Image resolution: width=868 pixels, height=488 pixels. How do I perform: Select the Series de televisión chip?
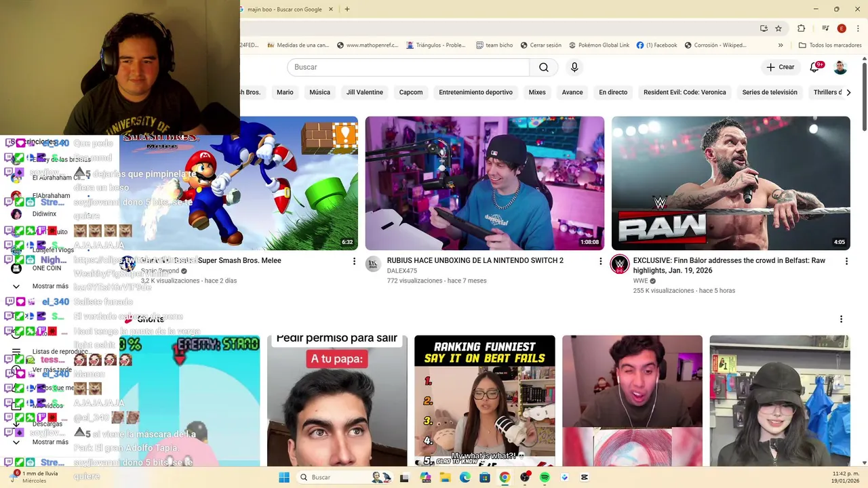[x=770, y=92]
